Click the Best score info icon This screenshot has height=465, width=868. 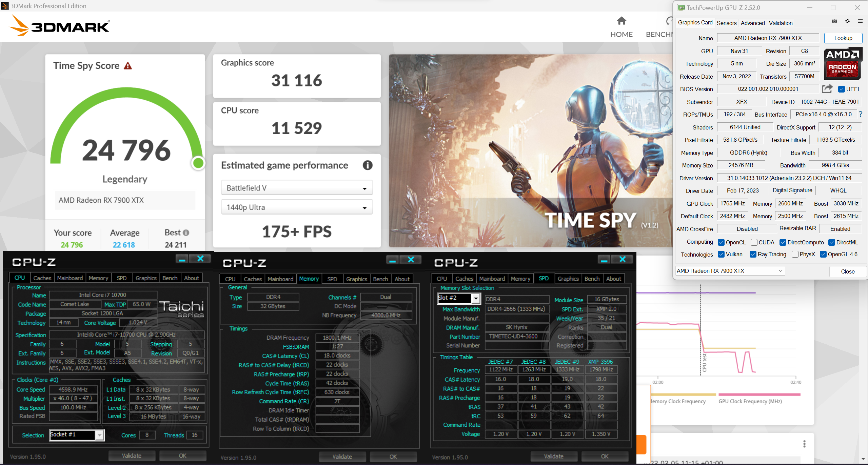coord(186,233)
